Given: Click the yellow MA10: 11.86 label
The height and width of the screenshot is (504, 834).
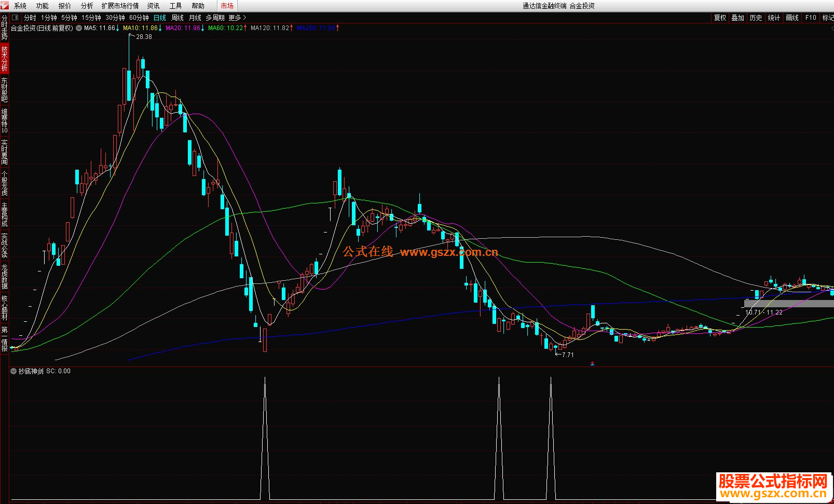Looking at the screenshot, I should (x=140, y=28).
